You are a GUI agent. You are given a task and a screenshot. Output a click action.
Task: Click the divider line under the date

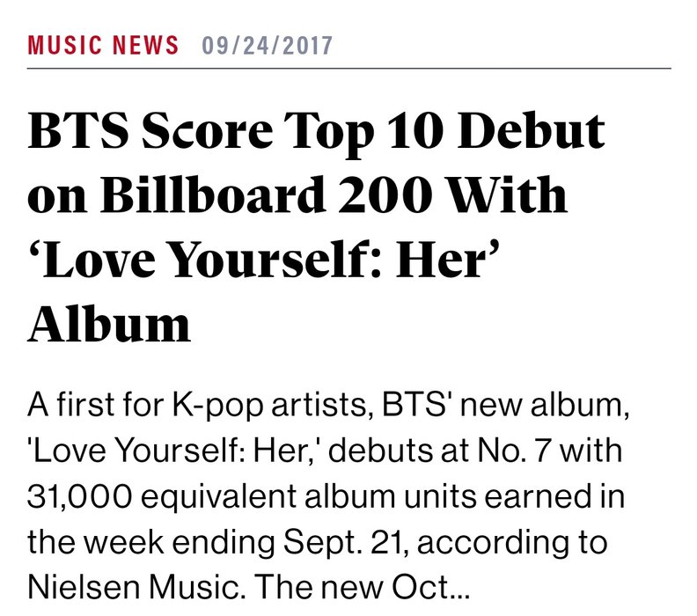(349, 69)
